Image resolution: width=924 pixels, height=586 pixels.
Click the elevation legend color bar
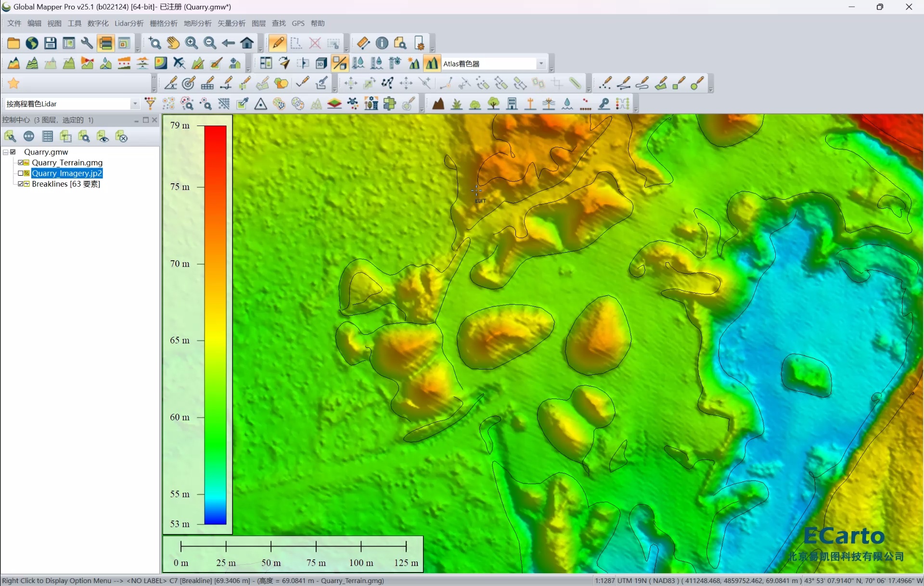point(215,325)
